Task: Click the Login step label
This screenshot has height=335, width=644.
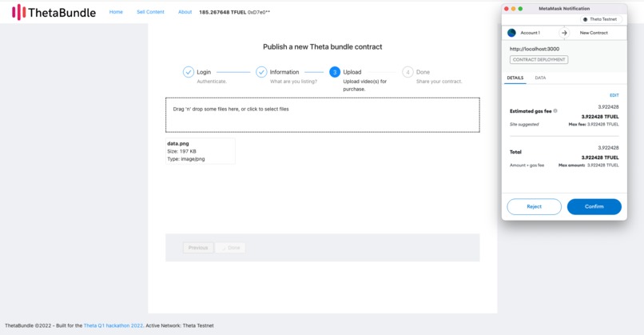Action: click(x=204, y=72)
